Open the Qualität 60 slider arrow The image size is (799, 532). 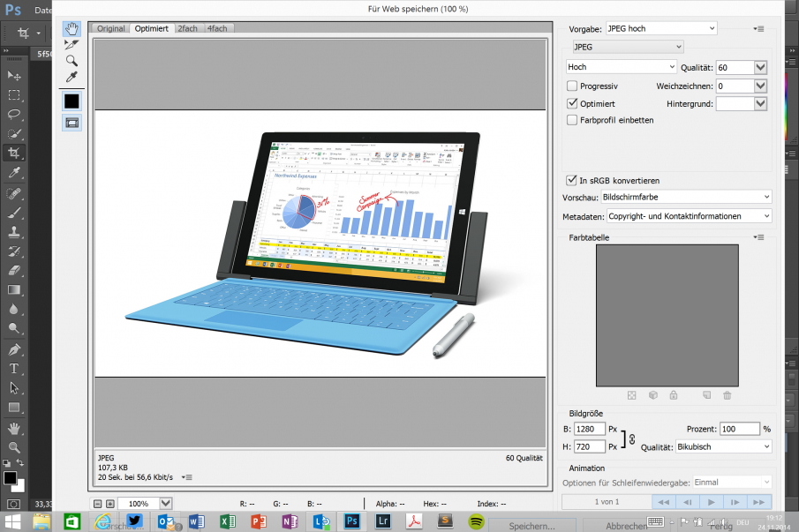760,67
